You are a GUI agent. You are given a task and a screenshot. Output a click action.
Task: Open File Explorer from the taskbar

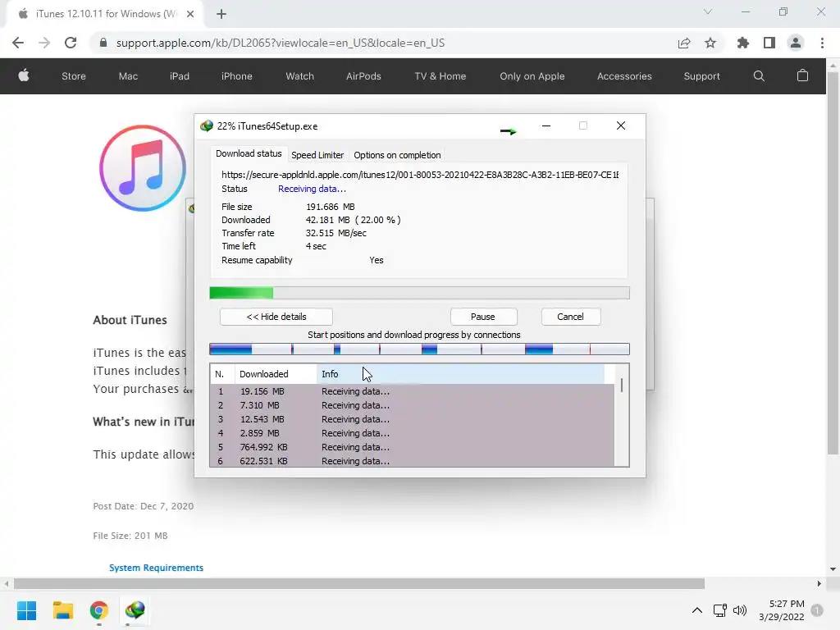pos(62,610)
